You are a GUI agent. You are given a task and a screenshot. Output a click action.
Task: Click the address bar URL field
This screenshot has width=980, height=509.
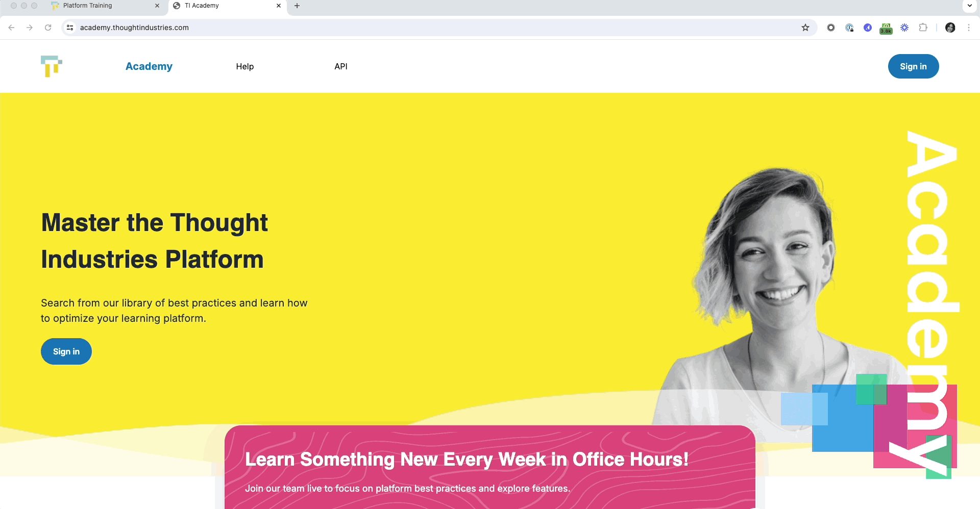point(439,28)
